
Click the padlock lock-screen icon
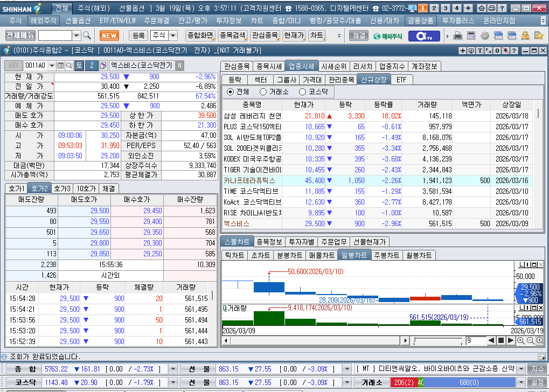[x=525, y=36]
